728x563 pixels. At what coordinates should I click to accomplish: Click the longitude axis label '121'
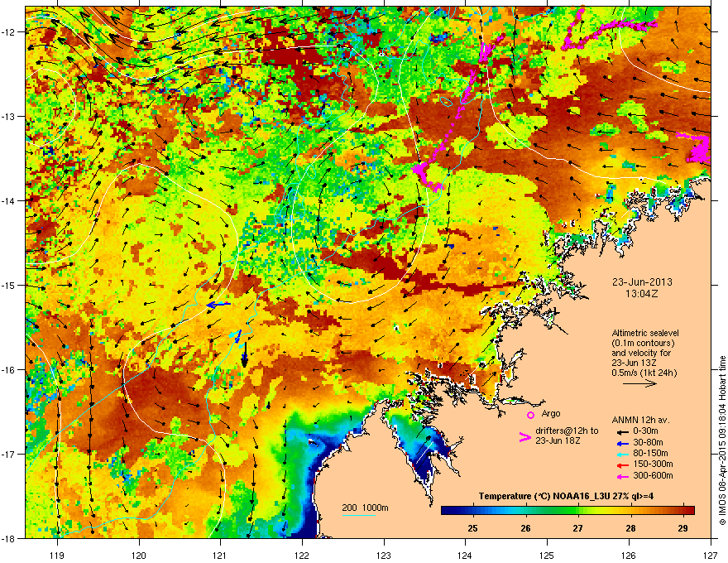coord(220,555)
